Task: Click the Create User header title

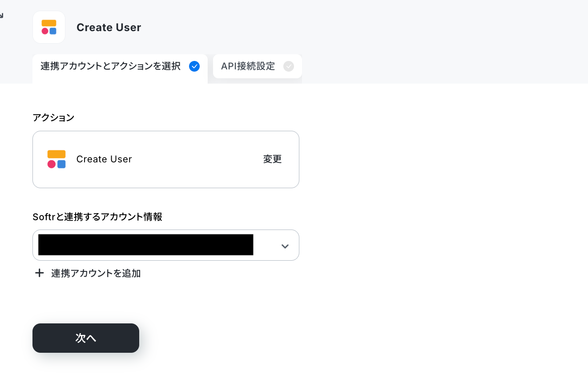Action: click(x=109, y=27)
